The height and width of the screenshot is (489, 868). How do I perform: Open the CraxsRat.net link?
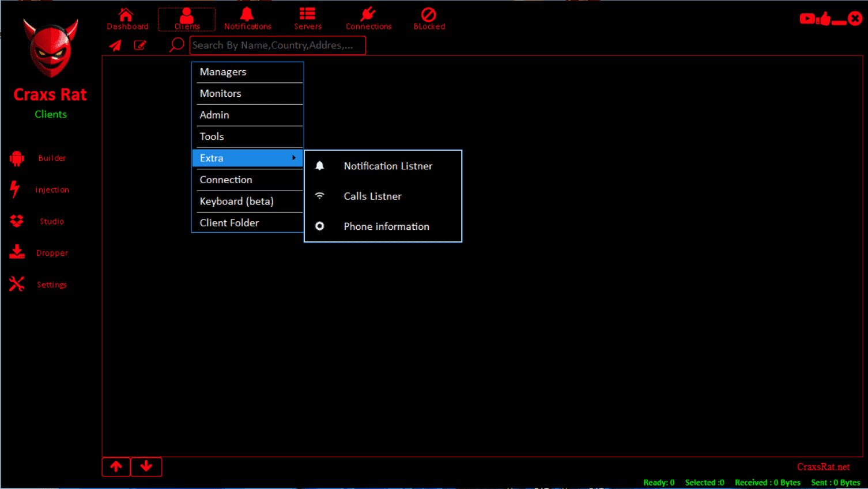(823, 467)
